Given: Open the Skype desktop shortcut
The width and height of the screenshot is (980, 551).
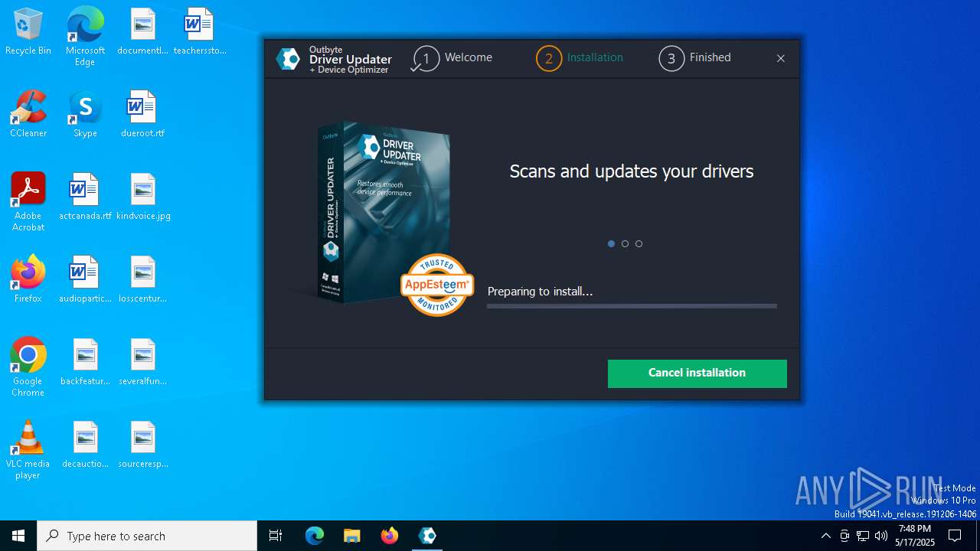Looking at the screenshot, I should (85, 115).
